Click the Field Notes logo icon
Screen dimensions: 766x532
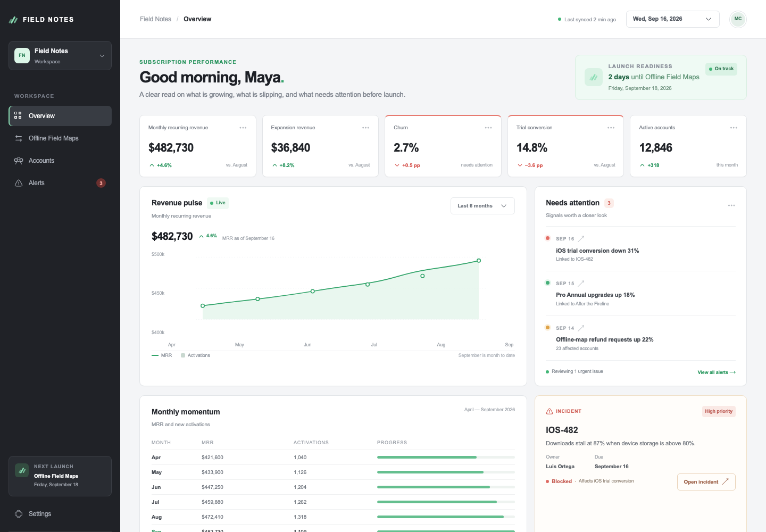coord(13,20)
